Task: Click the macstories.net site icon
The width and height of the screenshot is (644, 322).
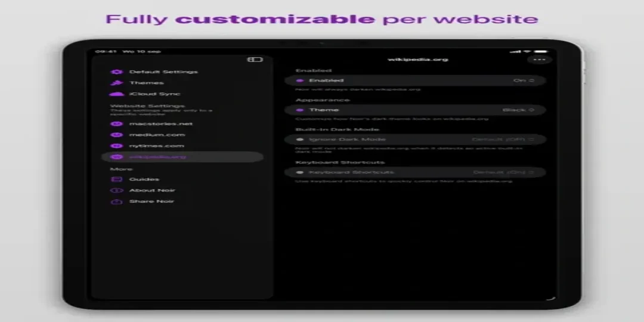Action: 117,123
